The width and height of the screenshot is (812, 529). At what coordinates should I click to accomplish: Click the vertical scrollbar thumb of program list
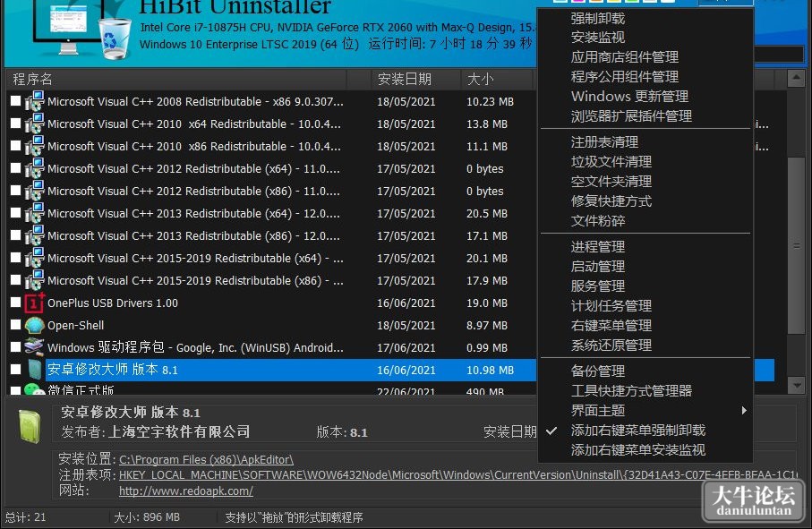[x=795, y=246]
